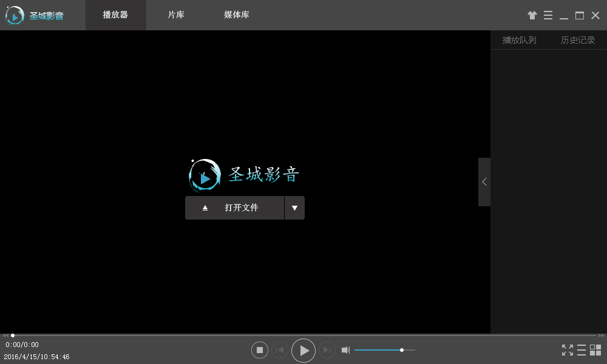
Task: Click the 0:00/0:00 time display
Action: (22, 345)
